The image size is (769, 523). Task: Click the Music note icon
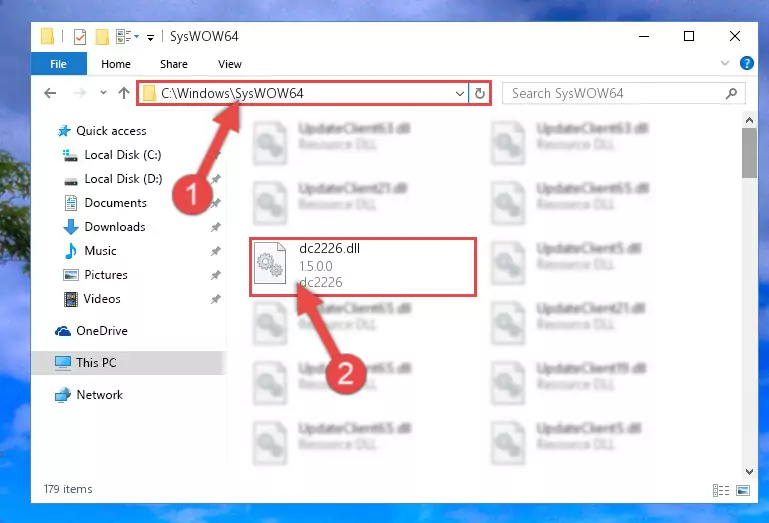pyautogui.click(x=71, y=251)
